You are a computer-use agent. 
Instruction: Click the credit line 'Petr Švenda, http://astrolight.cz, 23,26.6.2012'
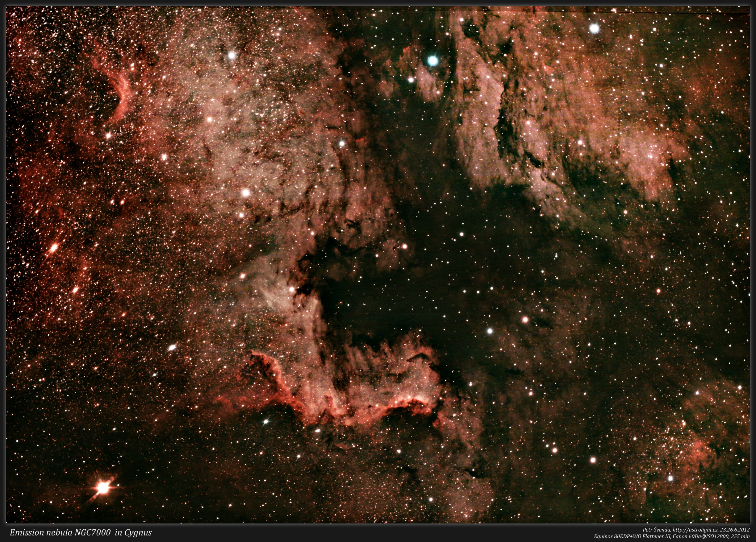point(696,530)
